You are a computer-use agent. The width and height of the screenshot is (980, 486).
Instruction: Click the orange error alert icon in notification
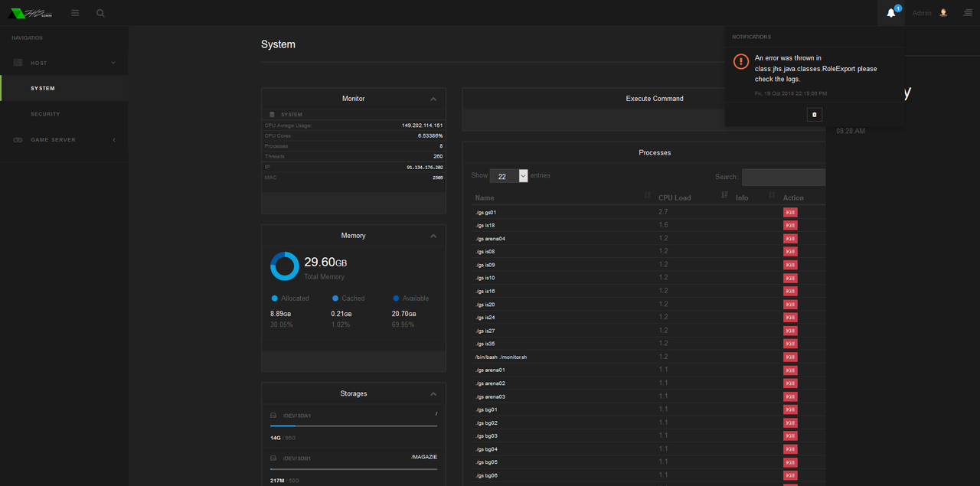pyautogui.click(x=740, y=62)
